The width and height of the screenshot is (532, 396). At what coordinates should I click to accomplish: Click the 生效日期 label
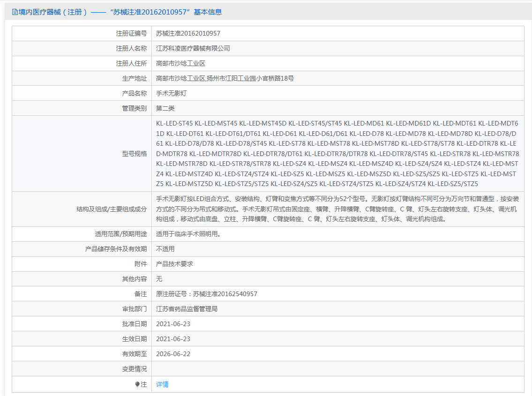pos(135,339)
